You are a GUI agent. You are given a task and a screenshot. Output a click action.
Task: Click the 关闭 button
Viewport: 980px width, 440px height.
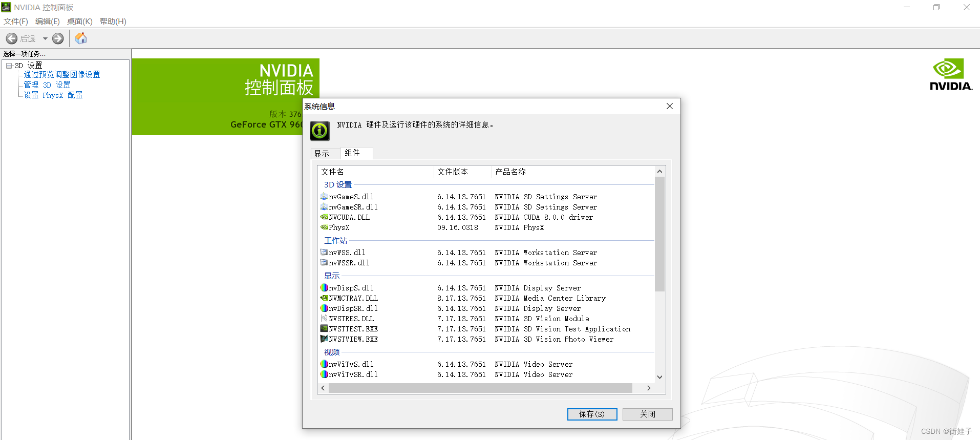(648, 414)
